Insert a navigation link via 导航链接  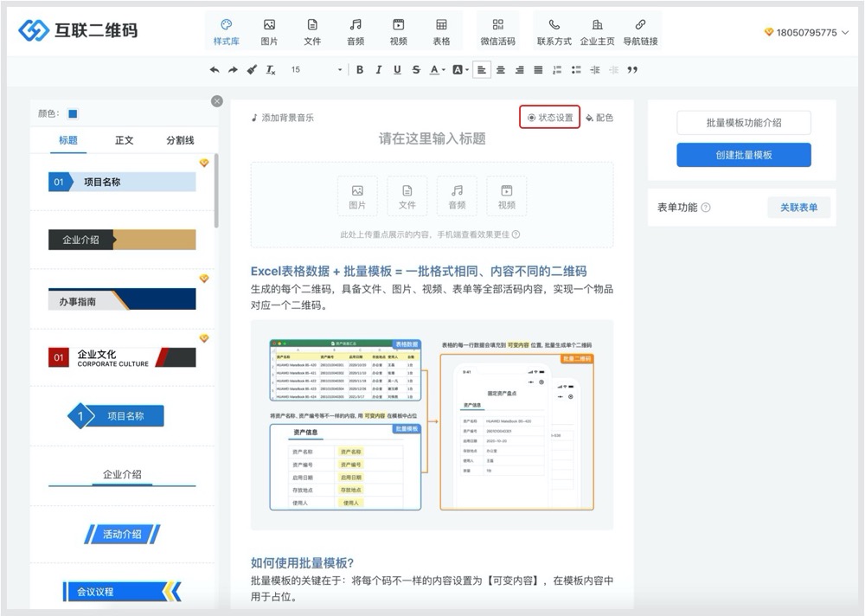pos(640,32)
